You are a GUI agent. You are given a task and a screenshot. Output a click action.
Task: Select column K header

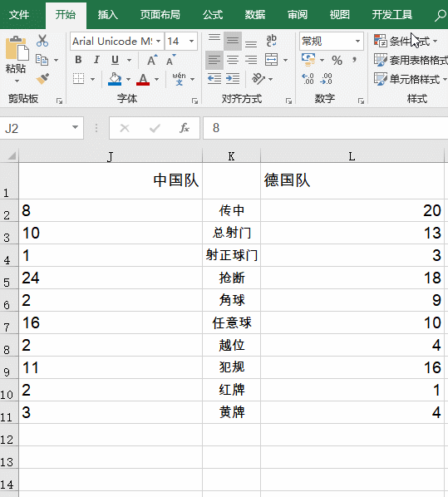pos(231,156)
